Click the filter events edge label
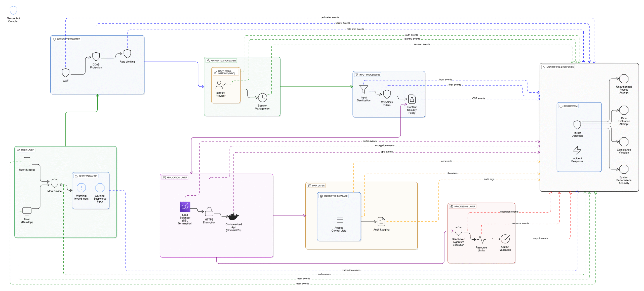644x291 pixels. [454, 85]
